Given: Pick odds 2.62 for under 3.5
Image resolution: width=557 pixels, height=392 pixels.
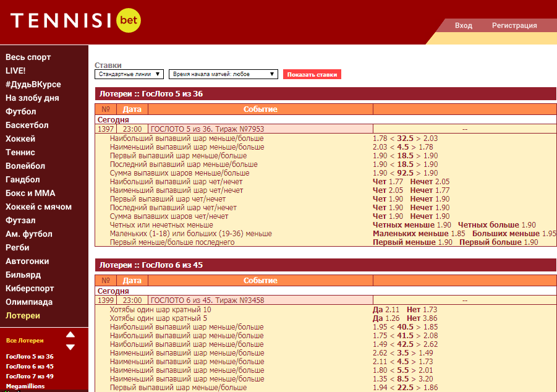Looking at the screenshot, I should point(380,353).
